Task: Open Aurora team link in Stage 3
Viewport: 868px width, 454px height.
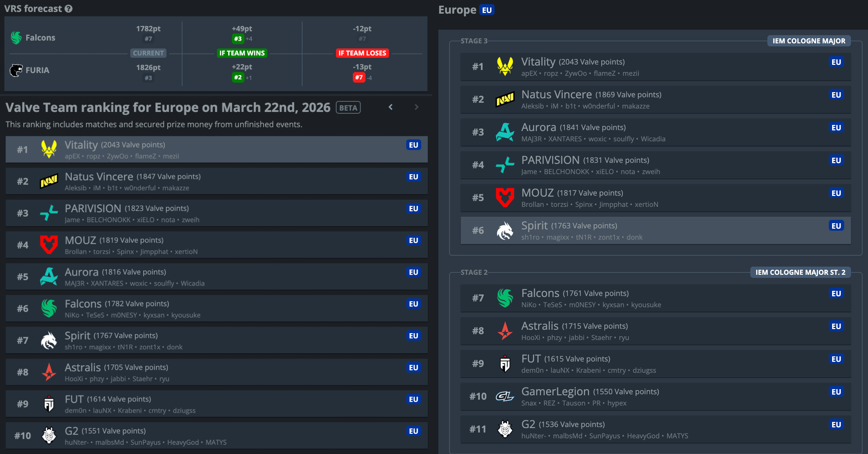Action: (539, 127)
